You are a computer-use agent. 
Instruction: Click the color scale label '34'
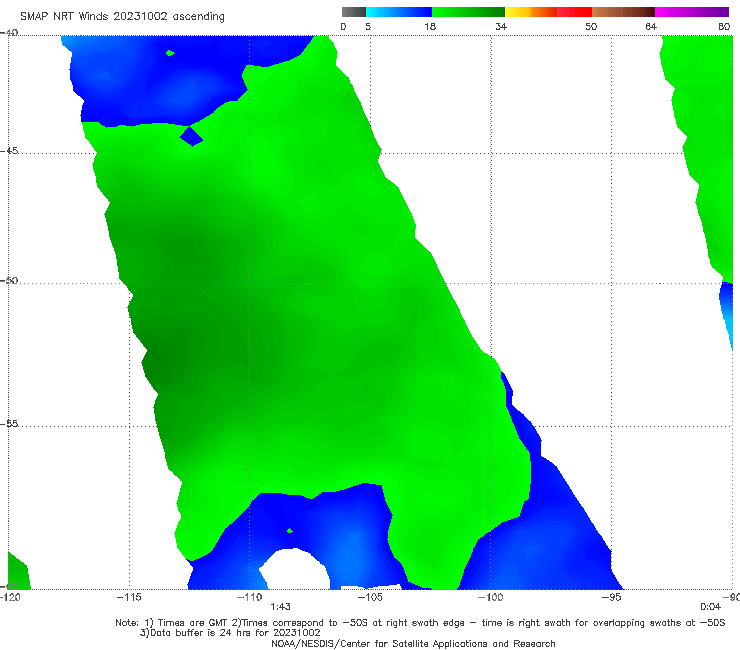[501, 27]
